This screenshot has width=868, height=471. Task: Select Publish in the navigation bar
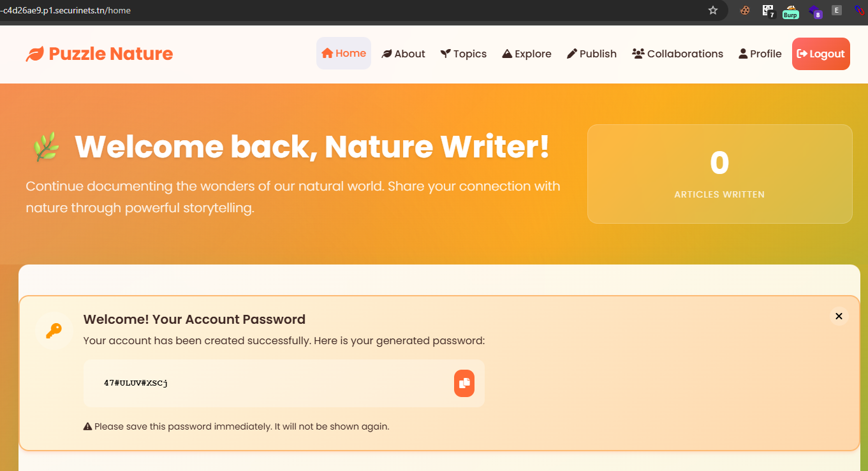pyautogui.click(x=592, y=54)
